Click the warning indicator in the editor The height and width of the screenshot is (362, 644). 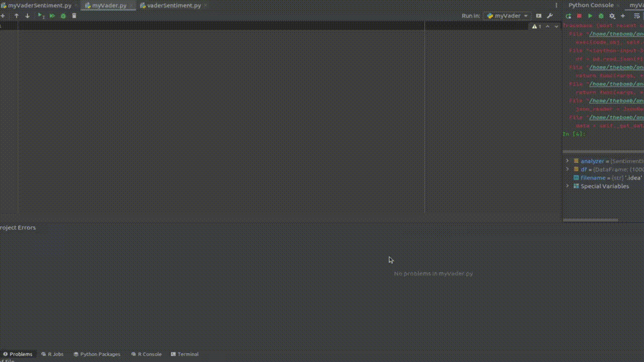point(537,26)
